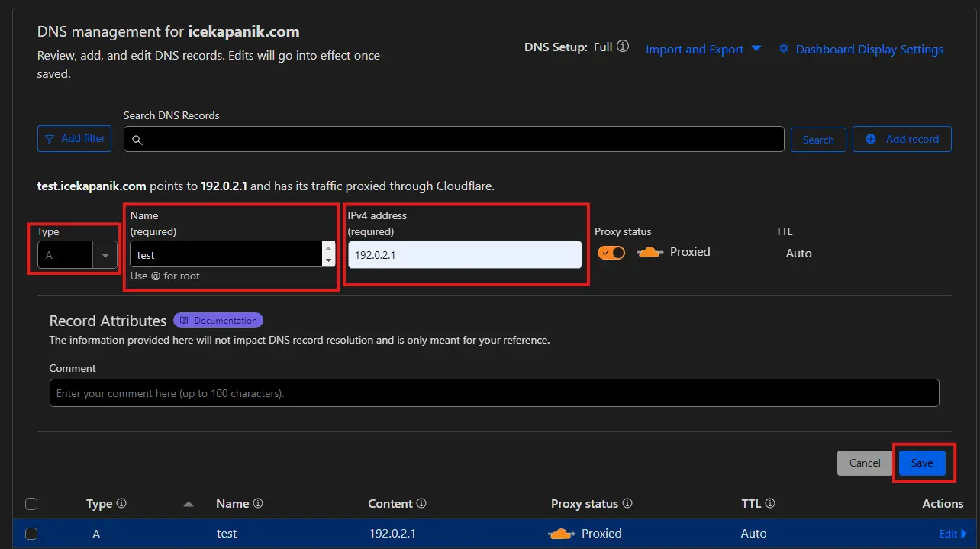Open the Type dropdown showing A
Viewport: 980px width, 549px height.
pyautogui.click(x=78, y=255)
